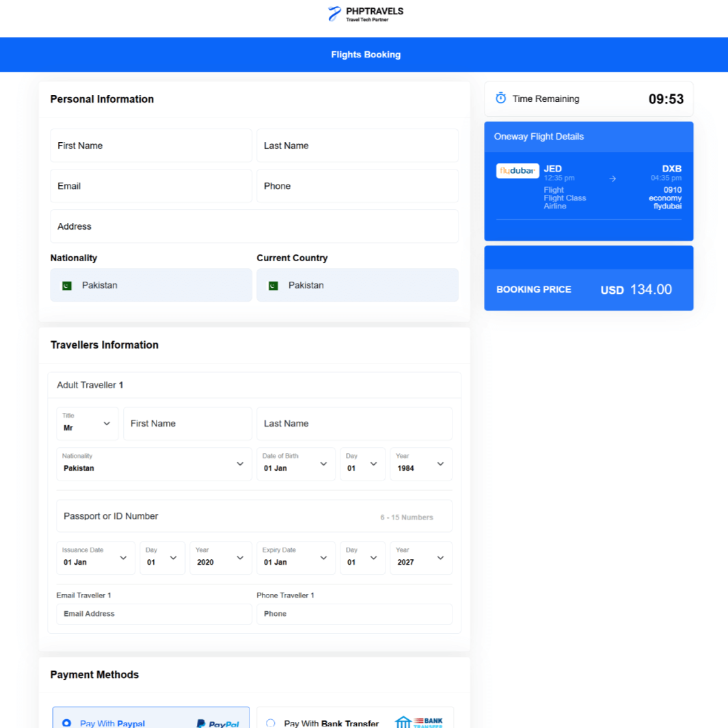The image size is (728, 728).
Task: Click the Address field
Action: tap(254, 226)
